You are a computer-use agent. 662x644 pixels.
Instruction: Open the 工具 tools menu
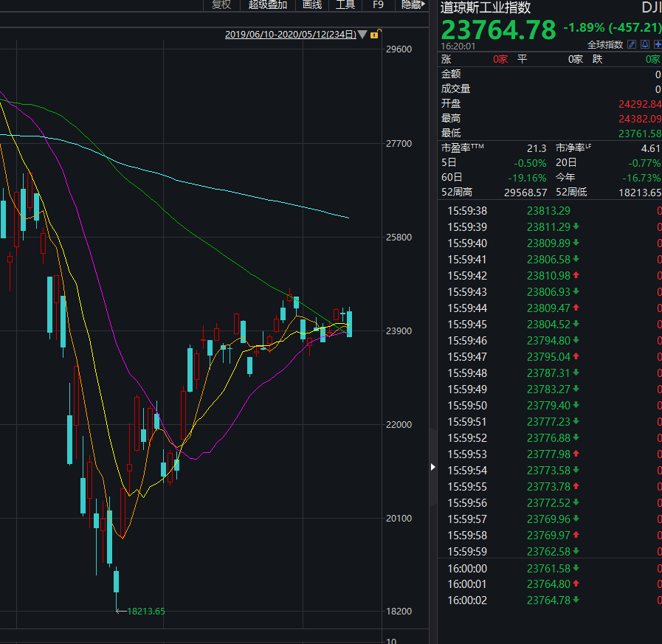(x=345, y=4)
